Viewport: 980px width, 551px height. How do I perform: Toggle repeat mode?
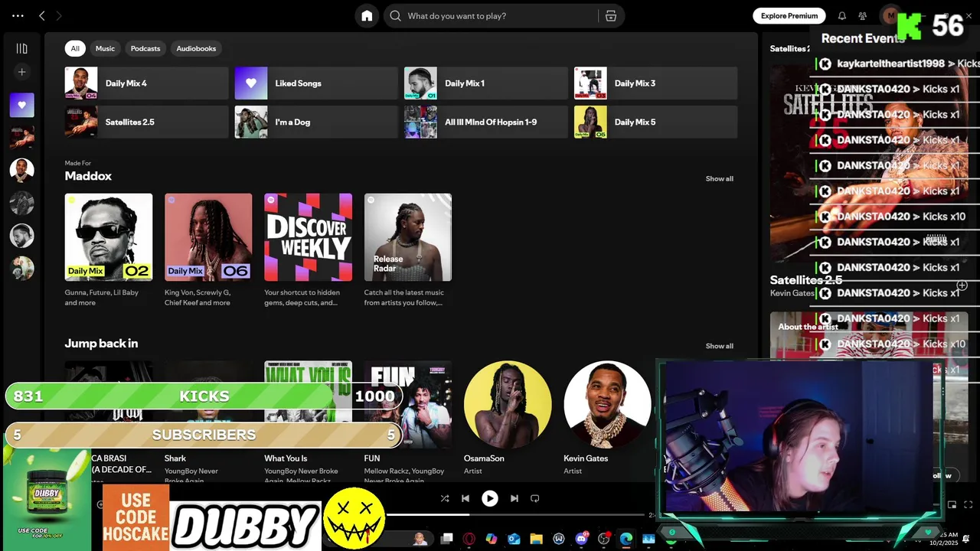(535, 498)
